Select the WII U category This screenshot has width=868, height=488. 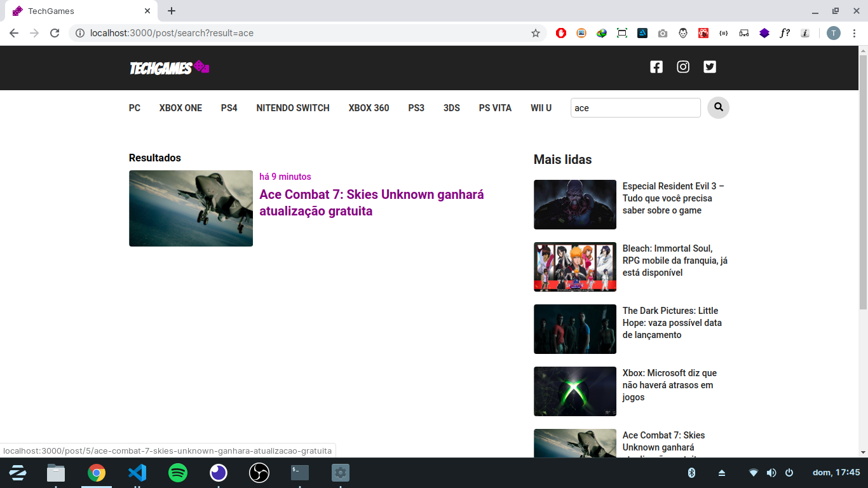[541, 108]
